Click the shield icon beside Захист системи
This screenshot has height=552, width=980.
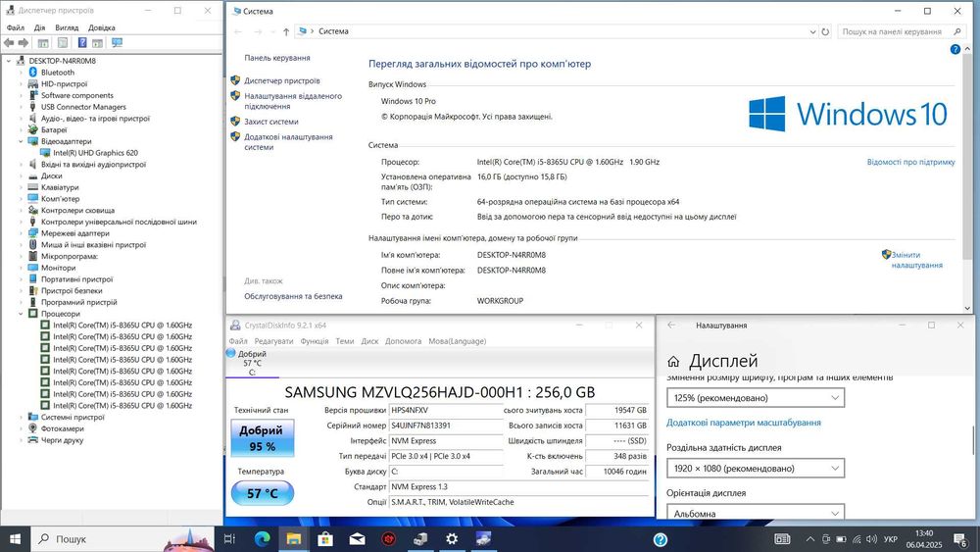click(235, 122)
